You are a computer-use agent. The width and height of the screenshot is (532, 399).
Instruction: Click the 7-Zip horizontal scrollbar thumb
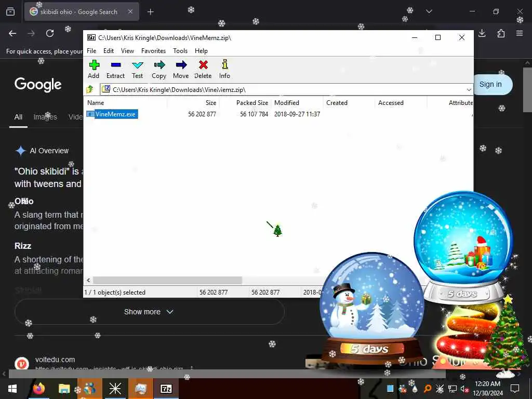tap(168, 280)
